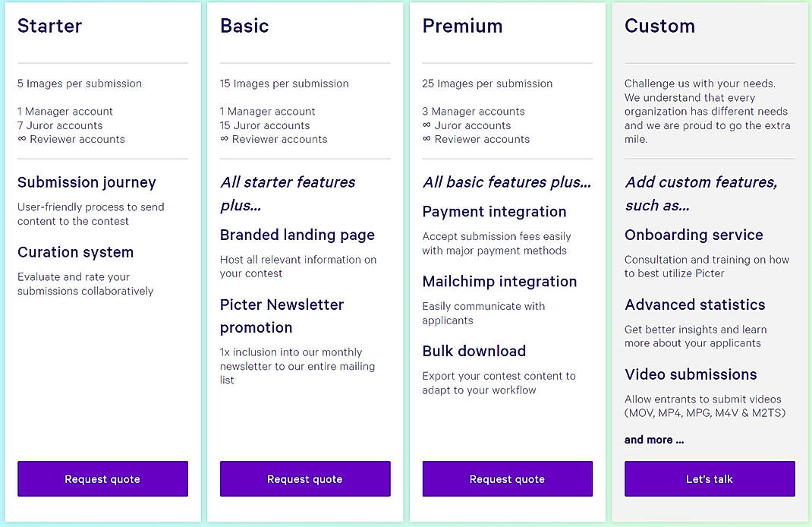Open the Payment integration feature
The image size is (812, 527).
pos(494,212)
